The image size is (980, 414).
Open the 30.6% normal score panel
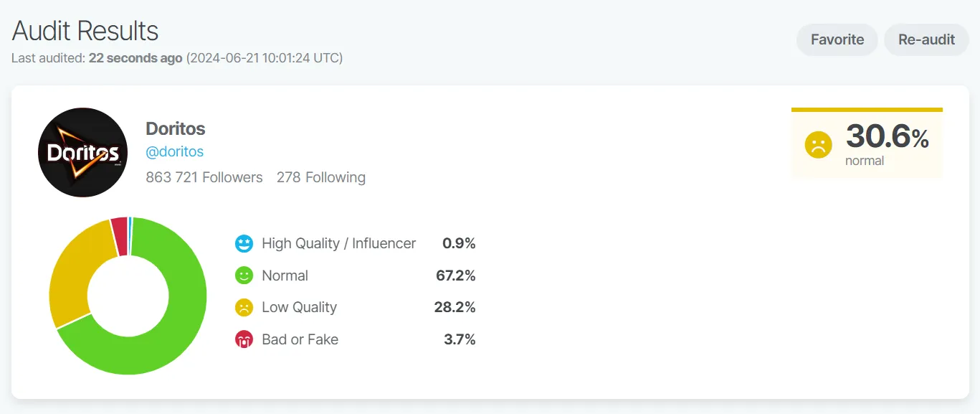[x=867, y=143]
